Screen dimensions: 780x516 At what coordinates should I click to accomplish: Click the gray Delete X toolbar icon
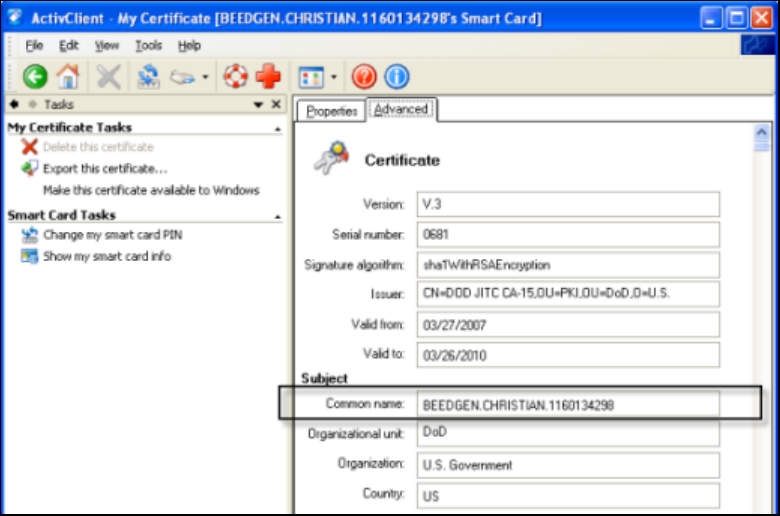108,77
